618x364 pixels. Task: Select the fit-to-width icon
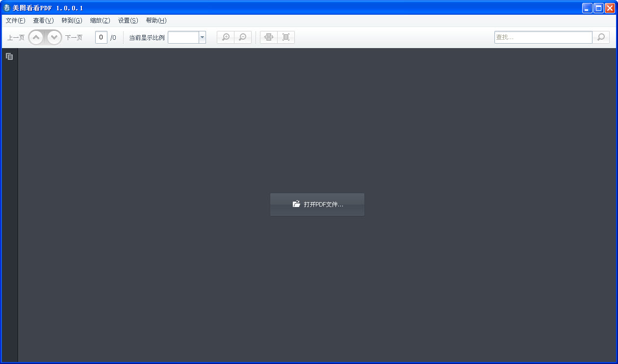[x=269, y=37]
